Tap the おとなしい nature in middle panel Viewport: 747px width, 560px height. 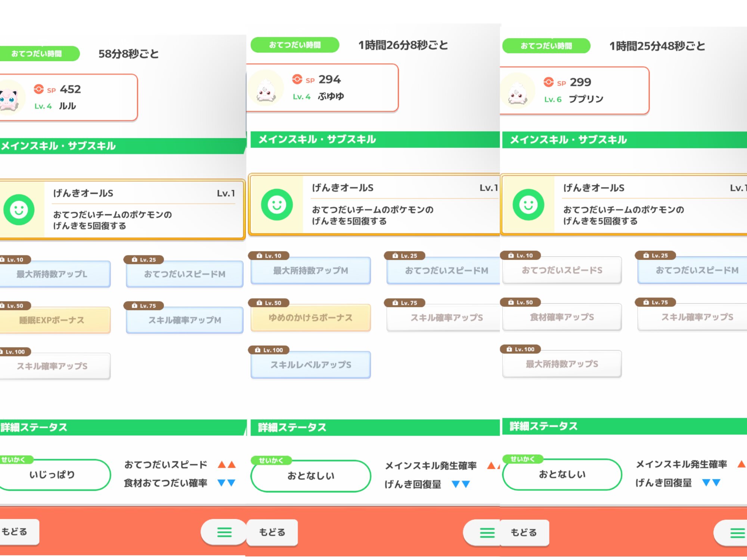310,476
